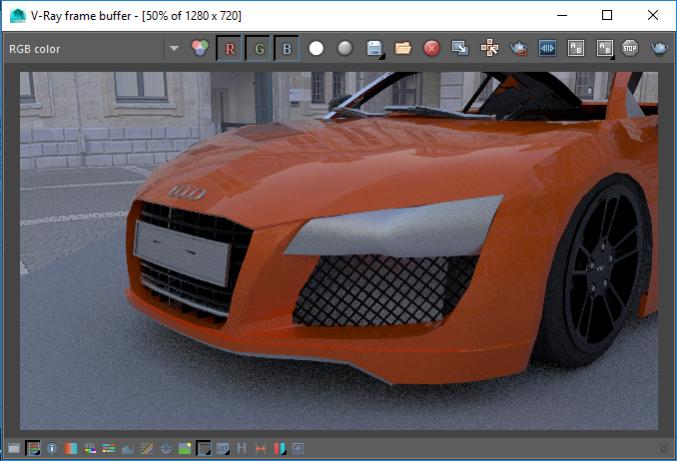677x461 pixels.
Task: Toggle stereo red/cyan glasses icon
Action: [x=279, y=448]
